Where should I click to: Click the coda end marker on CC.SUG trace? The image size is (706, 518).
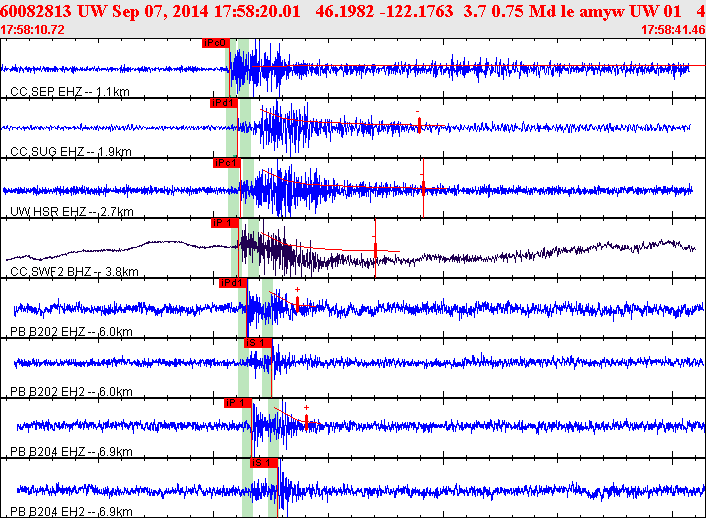pos(419,125)
